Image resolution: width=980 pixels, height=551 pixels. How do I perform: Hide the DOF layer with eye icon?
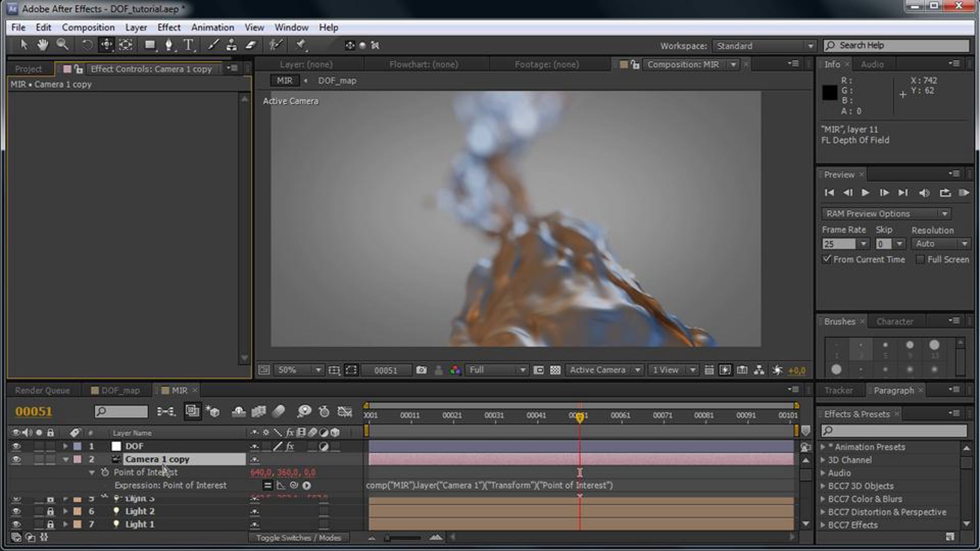tap(16, 447)
